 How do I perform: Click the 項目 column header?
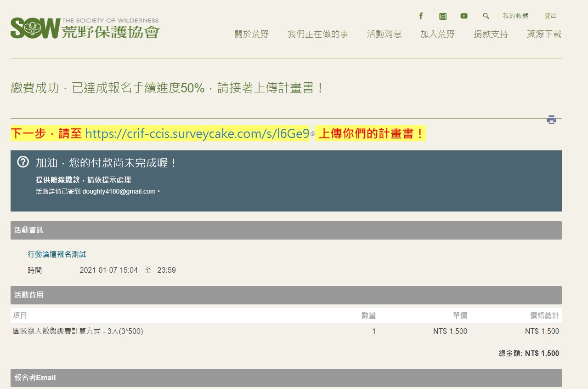pyautogui.click(x=20, y=315)
